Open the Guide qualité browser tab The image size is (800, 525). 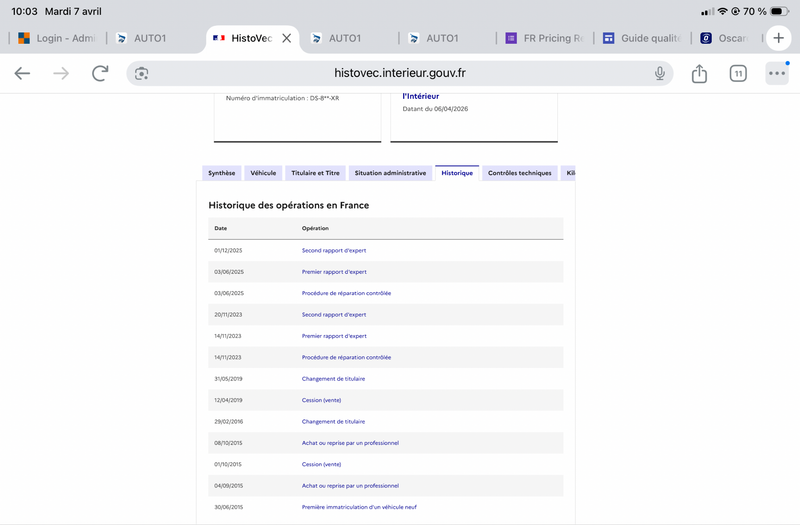coord(642,38)
